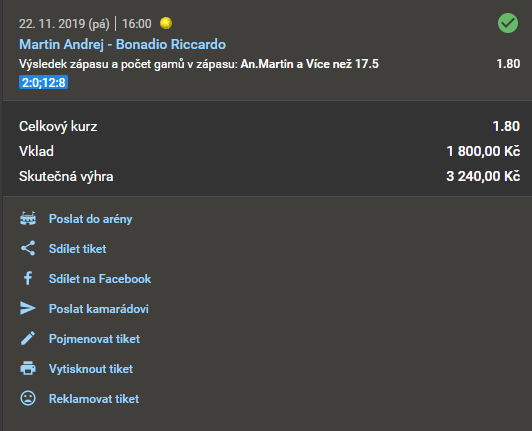Click the Facebook logo icon
This screenshot has width=532, height=431.
pos(28,278)
